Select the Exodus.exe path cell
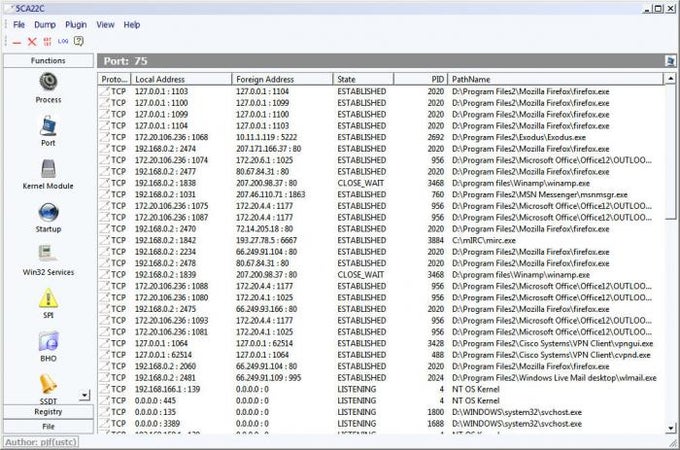Image resolution: width=680 pixels, height=450 pixels. [519, 137]
